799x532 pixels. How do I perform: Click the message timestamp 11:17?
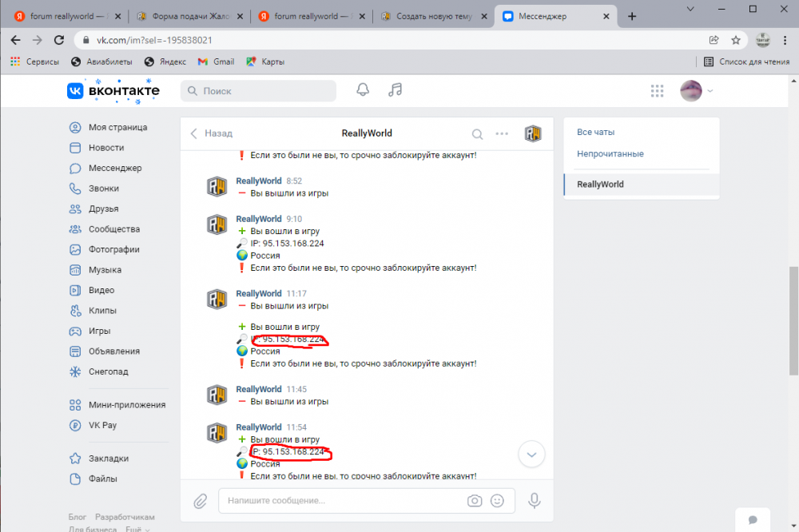296,293
